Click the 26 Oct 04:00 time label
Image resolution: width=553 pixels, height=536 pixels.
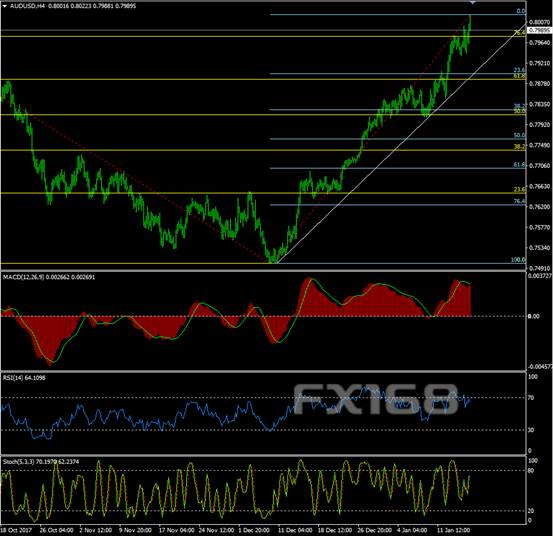point(56,530)
